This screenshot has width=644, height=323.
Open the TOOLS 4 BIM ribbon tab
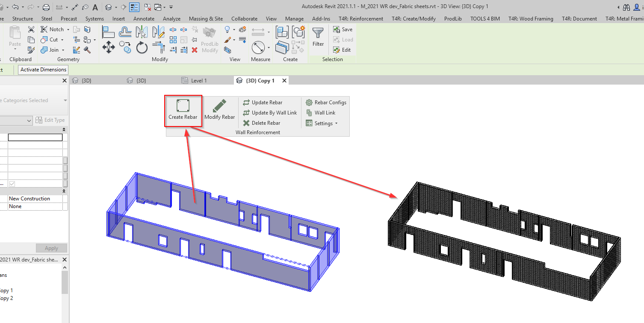point(485,19)
